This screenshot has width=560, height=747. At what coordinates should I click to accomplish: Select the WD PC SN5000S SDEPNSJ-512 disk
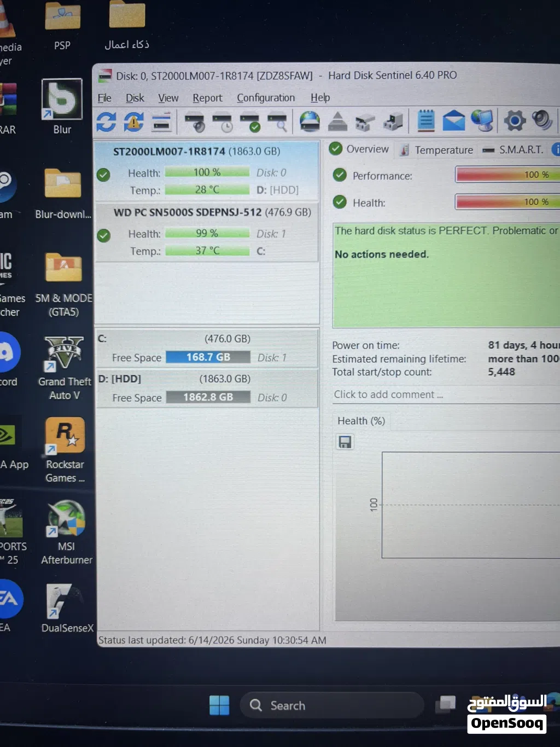coord(207,232)
